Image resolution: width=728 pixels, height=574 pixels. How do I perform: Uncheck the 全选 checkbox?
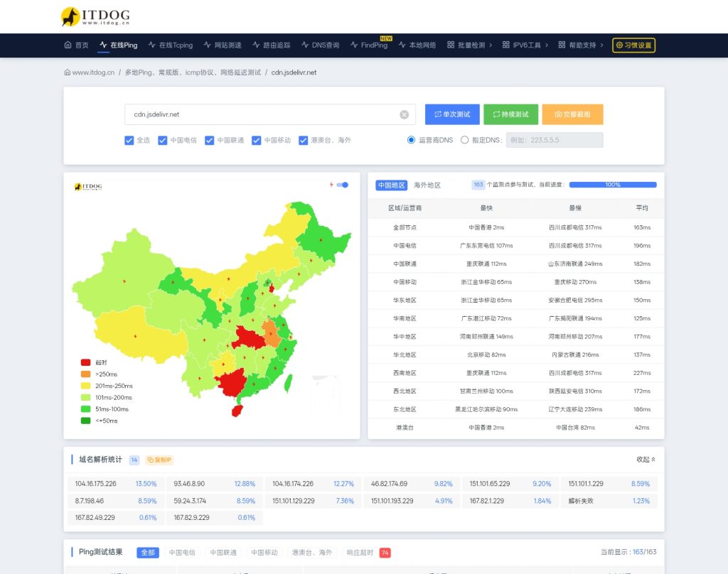click(129, 140)
